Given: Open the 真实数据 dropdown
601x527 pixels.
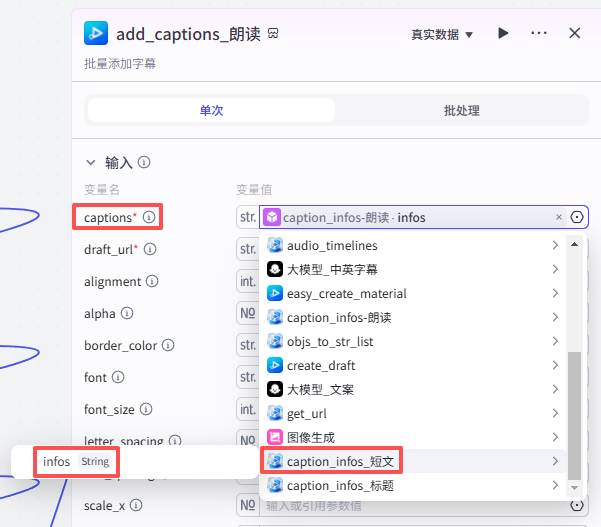Looking at the screenshot, I should point(442,34).
